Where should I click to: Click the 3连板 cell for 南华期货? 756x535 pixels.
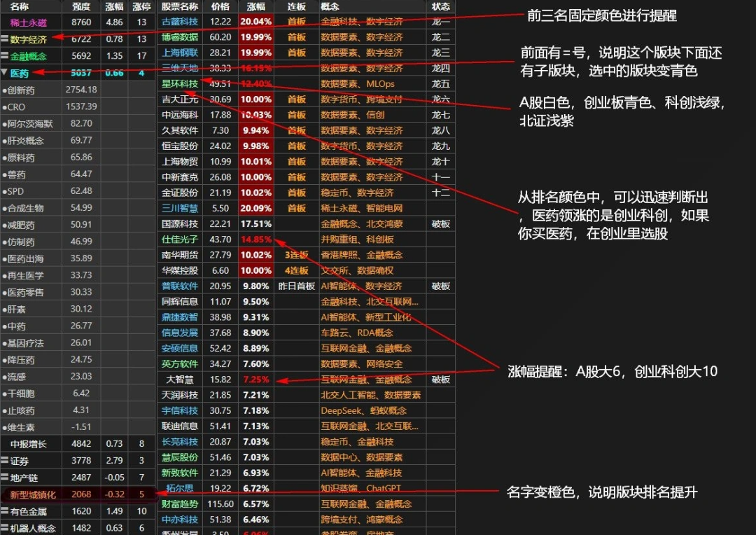coord(297,255)
